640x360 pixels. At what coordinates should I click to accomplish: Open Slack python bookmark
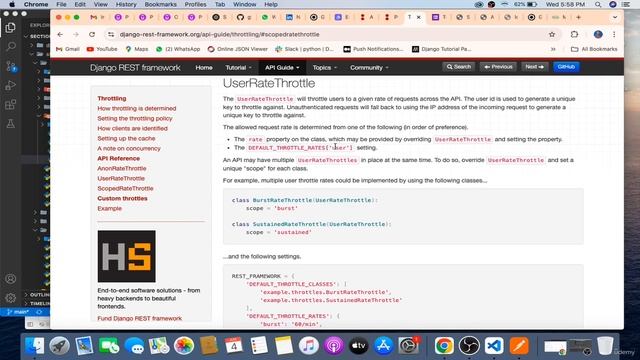pos(304,49)
